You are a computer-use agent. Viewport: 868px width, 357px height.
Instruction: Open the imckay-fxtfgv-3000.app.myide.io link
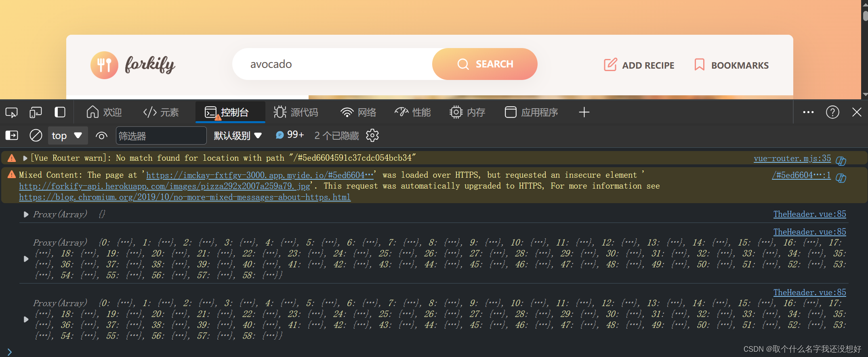pos(260,175)
